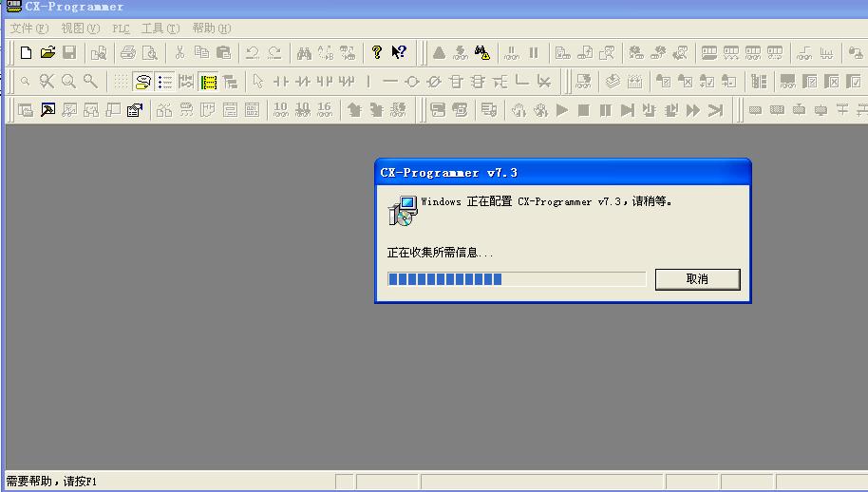
Task: Toggle the dotted grid display button
Action: (122, 82)
